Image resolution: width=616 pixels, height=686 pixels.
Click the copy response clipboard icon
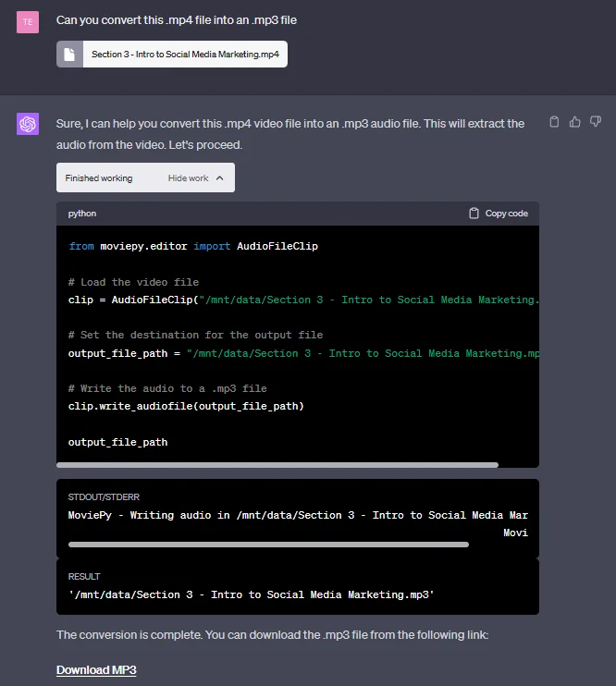click(x=554, y=121)
